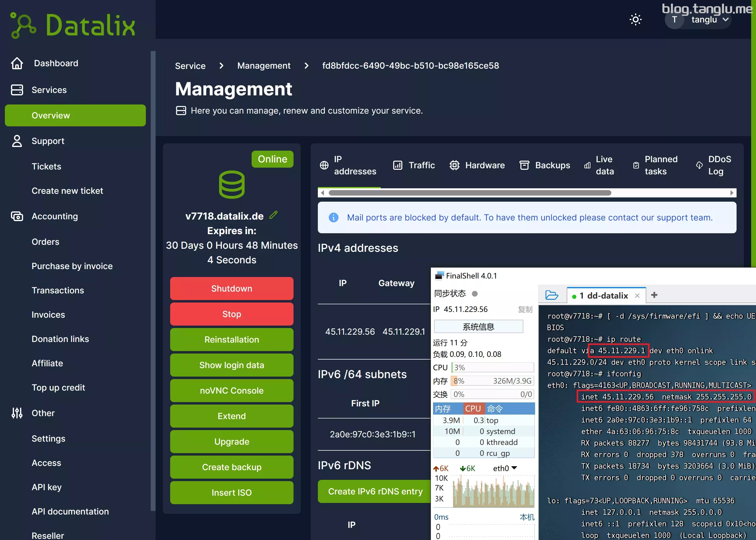Click the Datalix logo
This screenshot has height=540, width=756.
tap(73, 25)
